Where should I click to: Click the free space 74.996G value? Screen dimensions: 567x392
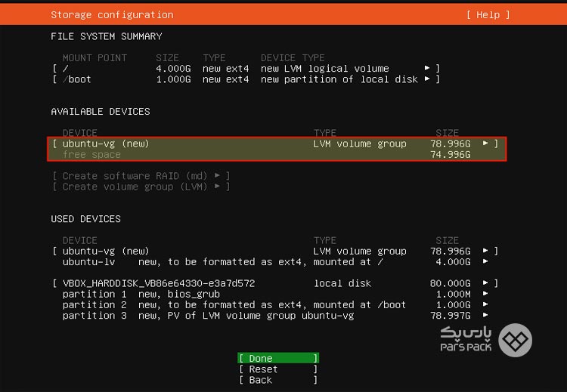(451, 155)
